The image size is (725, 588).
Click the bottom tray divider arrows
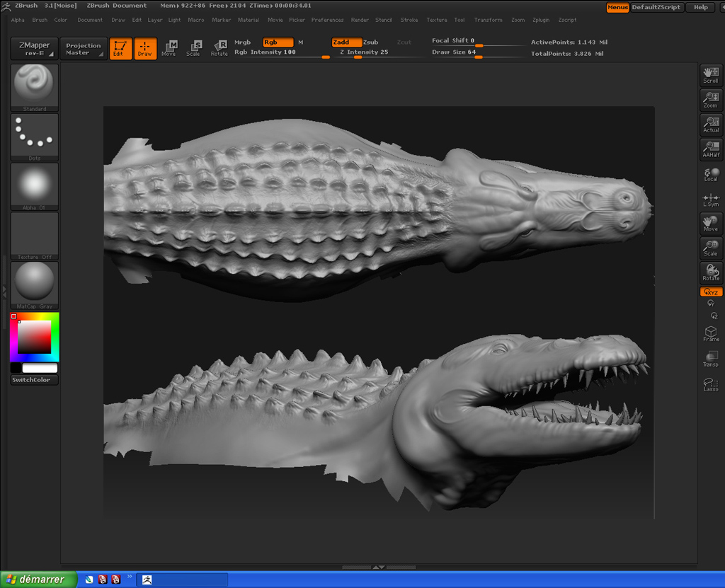379,567
